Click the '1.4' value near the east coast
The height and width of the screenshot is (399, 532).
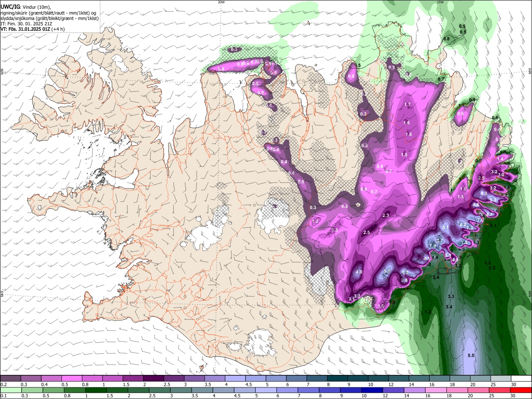click(x=500, y=159)
